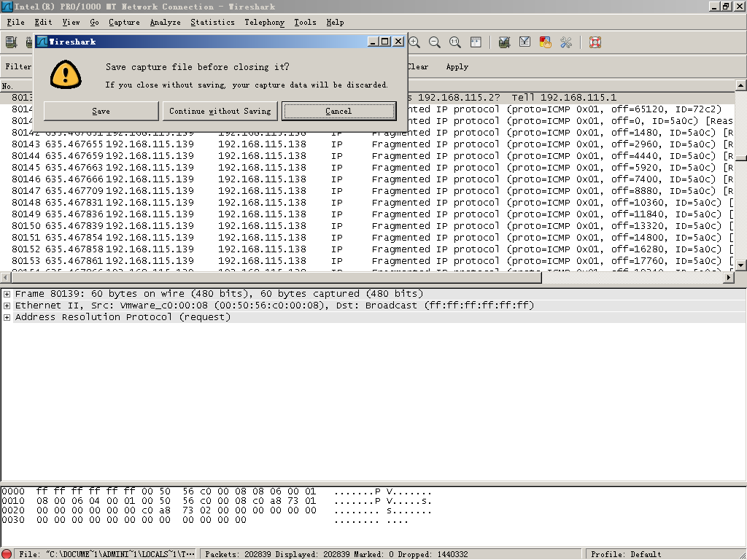Select packet row 80151
Screen dimensions: 747x560
click(368, 238)
